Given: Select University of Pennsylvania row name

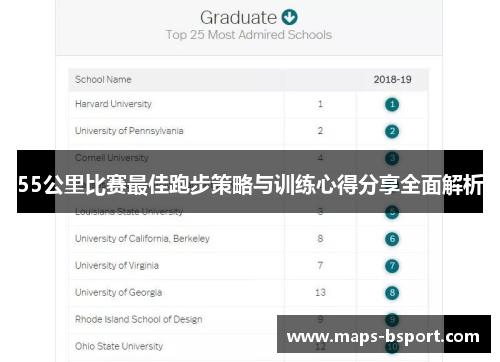Looking at the screenshot, I should (x=129, y=131).
